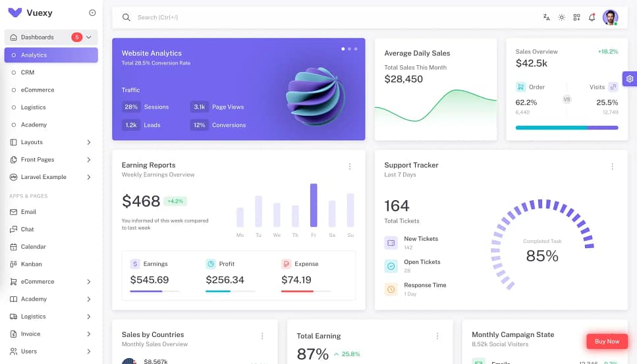Open the Logistics dashboard item
The height and width of the screenshot is (364, 637).
click(33, 107)
